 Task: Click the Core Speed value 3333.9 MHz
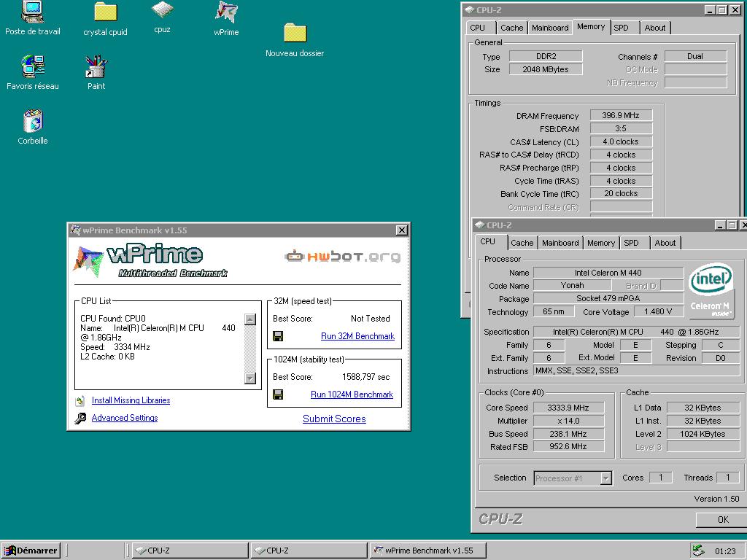tap(568, 408)
